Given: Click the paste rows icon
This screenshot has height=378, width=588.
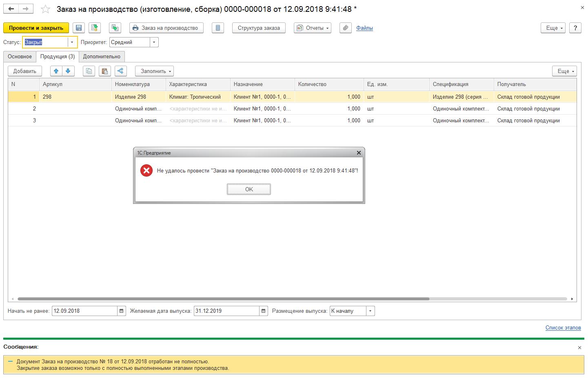Looking at the screenshot, I should tap(105, 71).
